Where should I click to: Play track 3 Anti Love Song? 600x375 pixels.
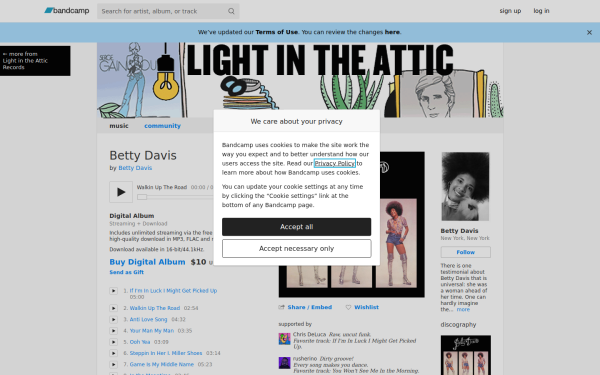click(114, 320)
